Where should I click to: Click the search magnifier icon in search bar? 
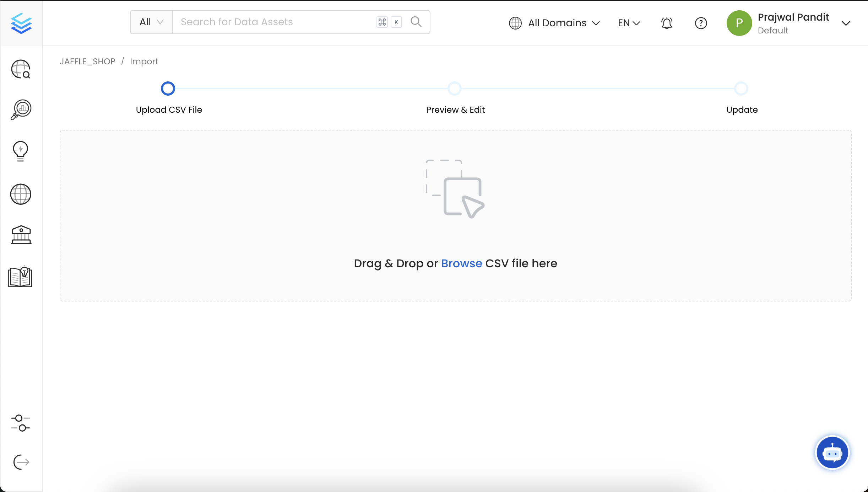pos(416,22)
